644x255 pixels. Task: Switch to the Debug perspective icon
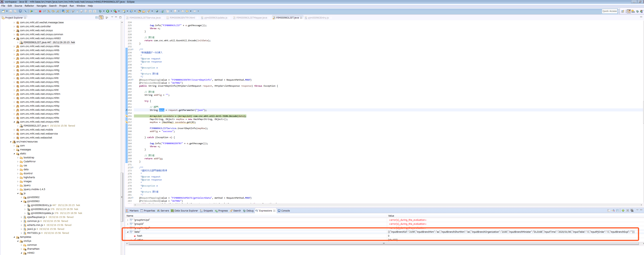638,11
